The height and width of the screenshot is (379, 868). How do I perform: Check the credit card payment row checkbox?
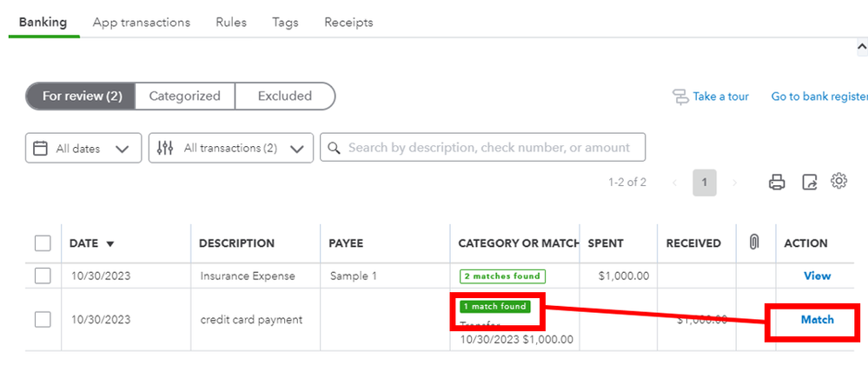[x=43, y=319]
